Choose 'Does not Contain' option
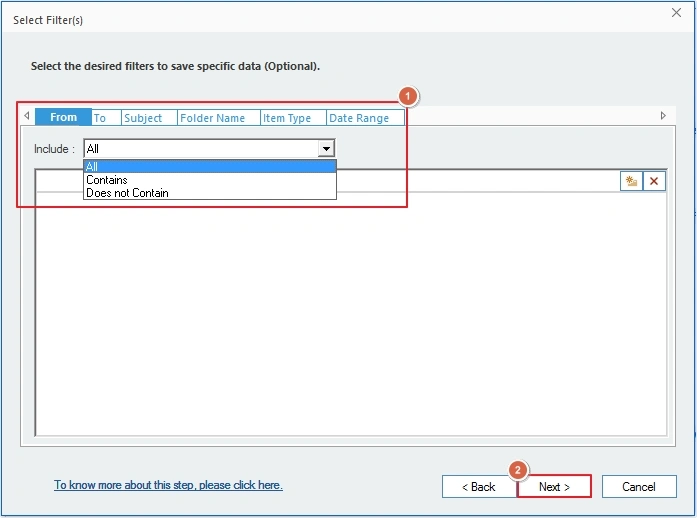This screenshot has width=697, height=518. 210,193
